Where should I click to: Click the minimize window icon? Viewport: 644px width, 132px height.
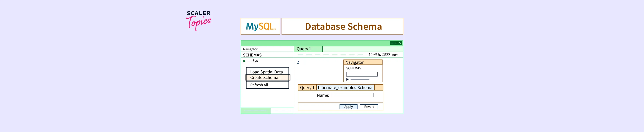tap(392, 43)
